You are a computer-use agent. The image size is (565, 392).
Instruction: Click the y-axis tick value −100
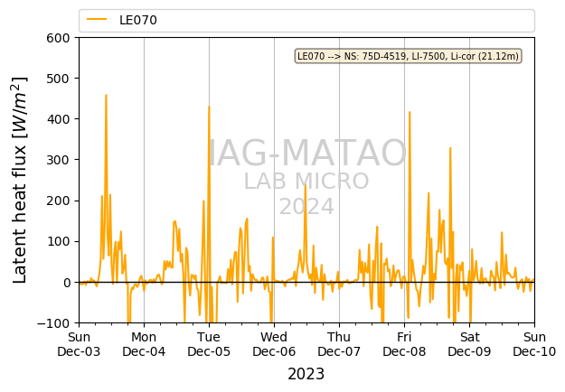pyautogui.click(x=53, y=323)
